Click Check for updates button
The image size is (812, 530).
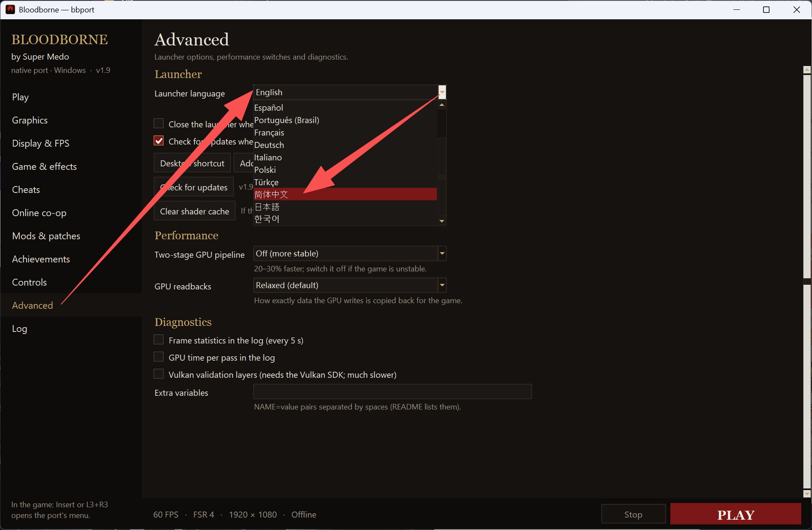tap(194, 187)
